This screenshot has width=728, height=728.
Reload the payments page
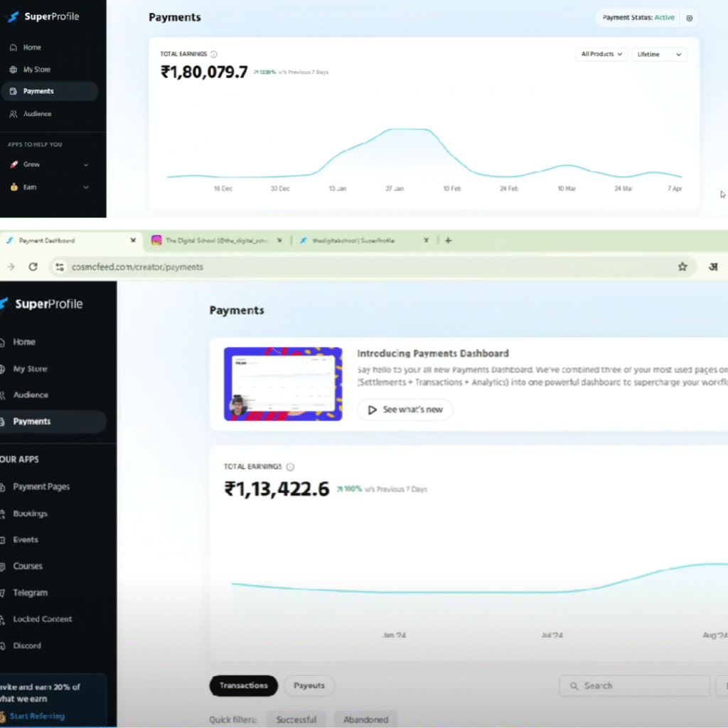(33, 267)
